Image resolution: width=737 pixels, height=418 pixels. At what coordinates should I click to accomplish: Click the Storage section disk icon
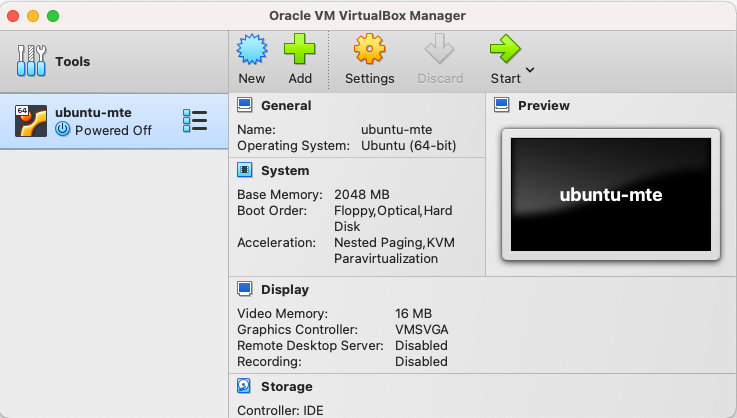click(244, 386)
